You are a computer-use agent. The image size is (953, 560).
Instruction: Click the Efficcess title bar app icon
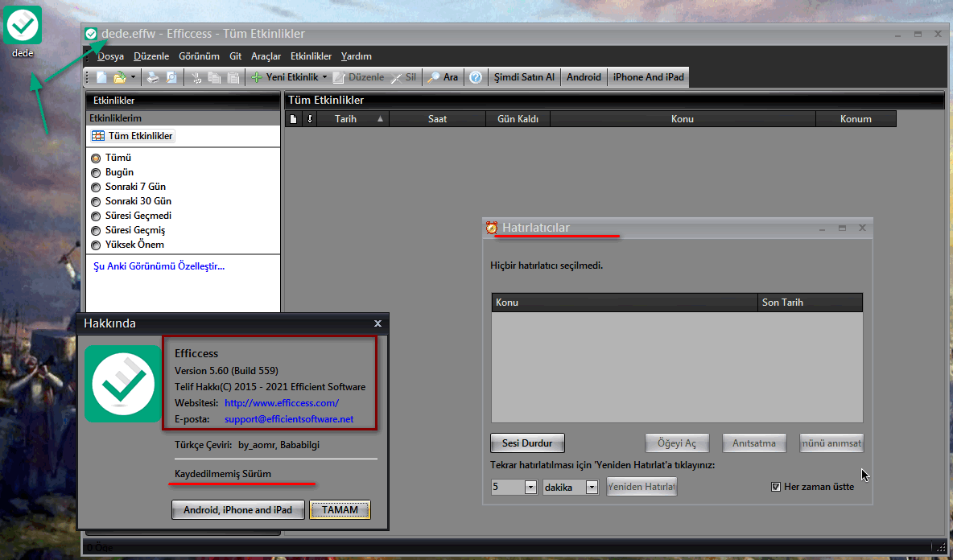click(x=91, y=34)
